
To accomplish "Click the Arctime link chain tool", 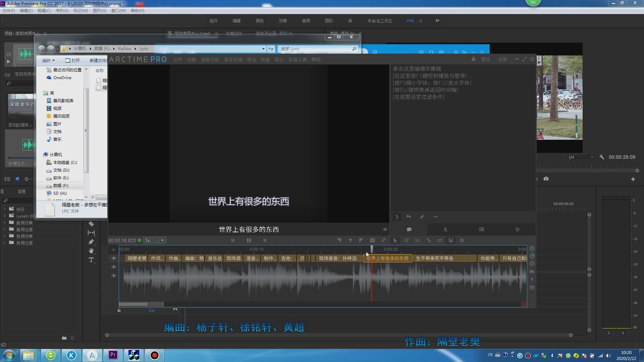I will click(x=429, y=240).
